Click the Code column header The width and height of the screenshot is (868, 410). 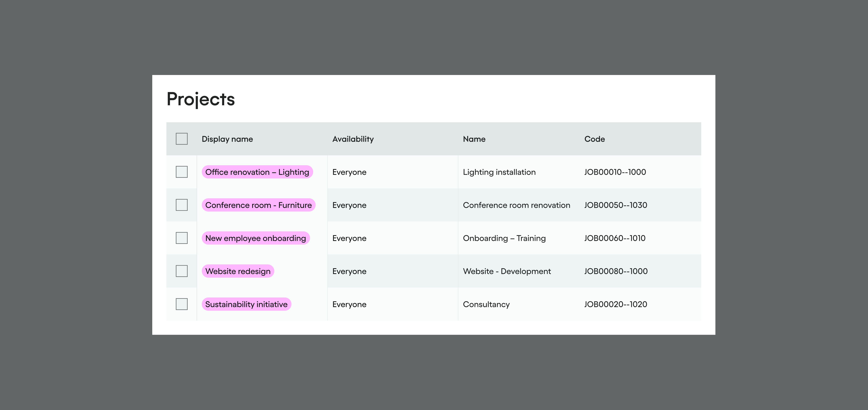tap(594, 139)
